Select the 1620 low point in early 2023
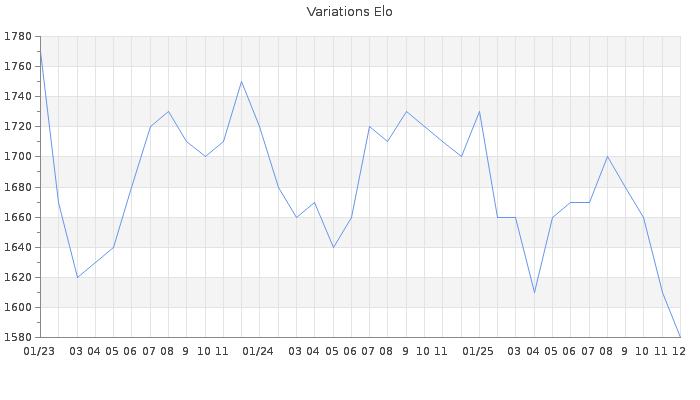The height and width of the screenshot is (400, 700). [77, 277]
